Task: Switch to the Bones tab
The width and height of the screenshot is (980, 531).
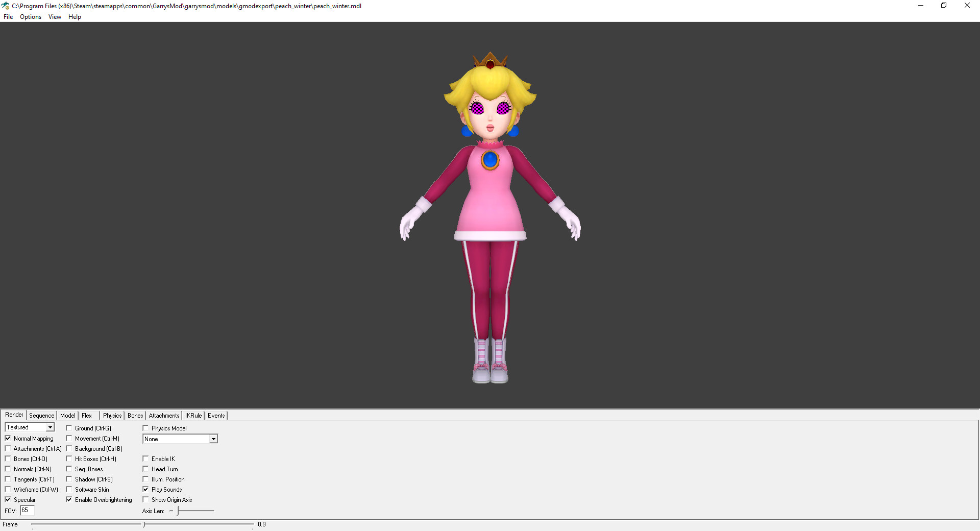Action: (135, 415)
